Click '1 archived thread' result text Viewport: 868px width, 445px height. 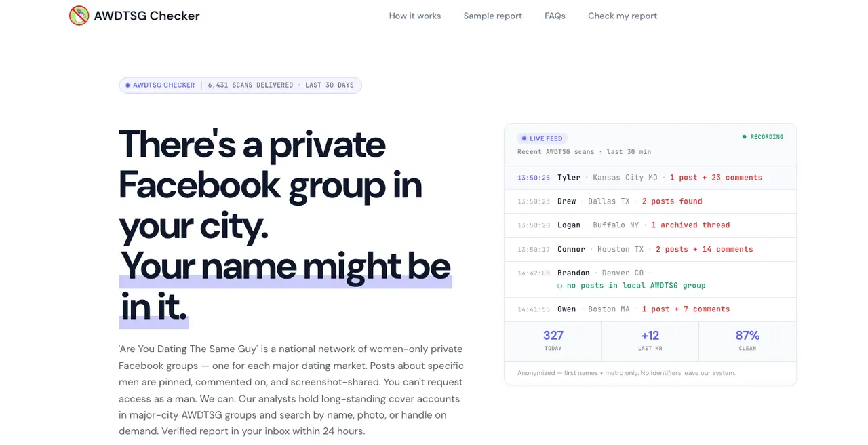click(x=690, y=225)
